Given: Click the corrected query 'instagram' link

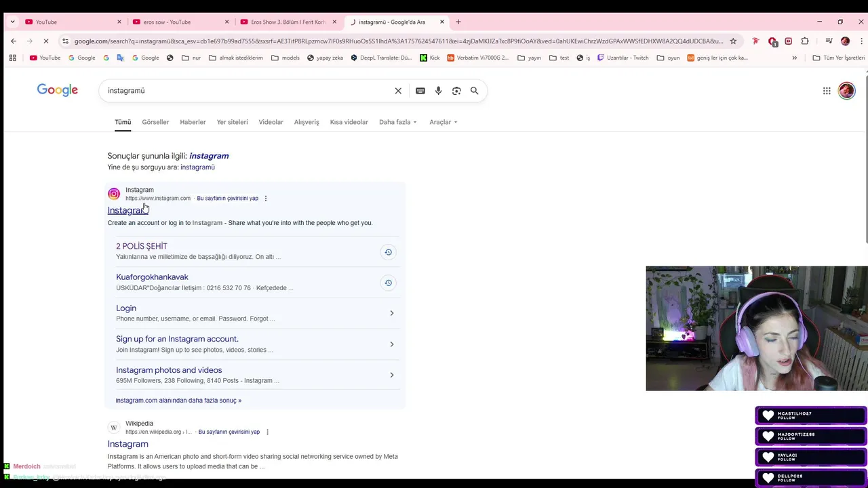Looking at the screenshot, I should [209, 156].
